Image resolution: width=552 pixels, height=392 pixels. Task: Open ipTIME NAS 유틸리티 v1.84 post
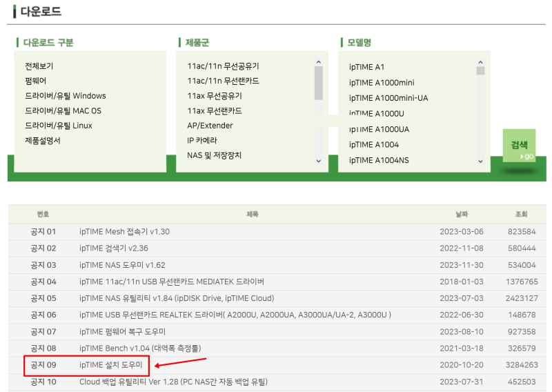click(x=177, y=298)
